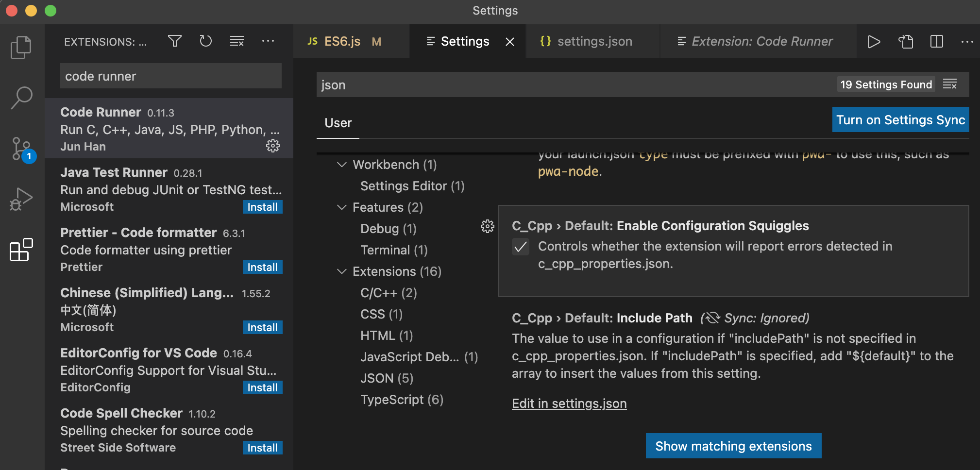
Task: Clear extensions search results icon
Action: [x=237, y=41]
